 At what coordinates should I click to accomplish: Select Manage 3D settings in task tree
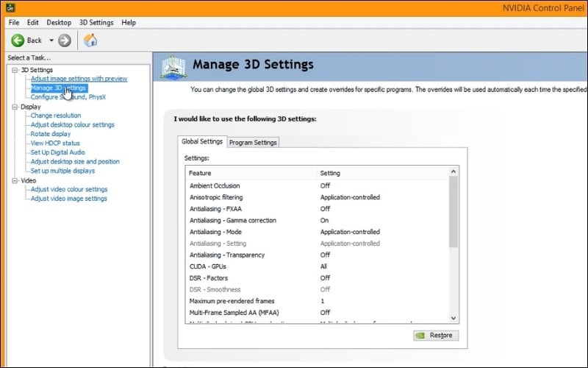point(59,88)
